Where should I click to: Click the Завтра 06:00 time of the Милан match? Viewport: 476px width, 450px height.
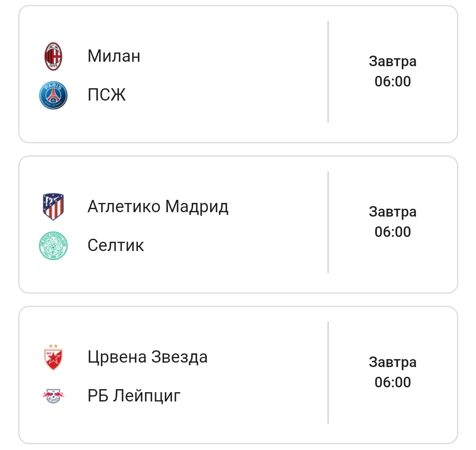392,71
